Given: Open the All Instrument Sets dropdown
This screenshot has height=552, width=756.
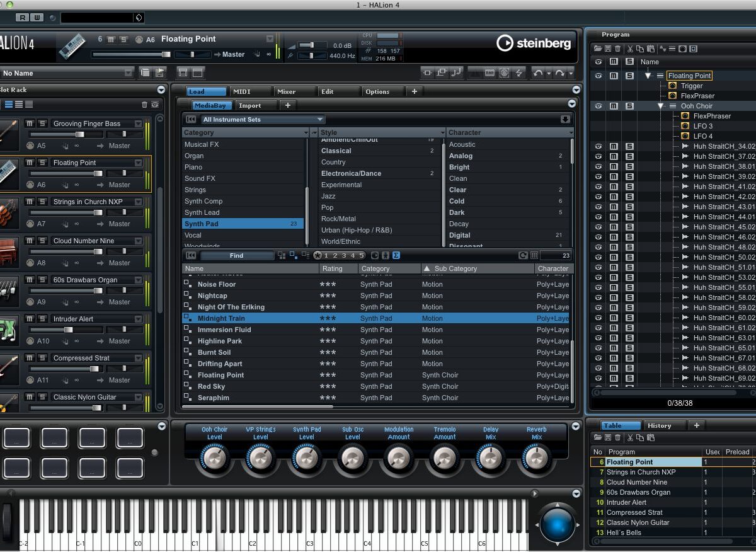Looking at the screenshot, I should click(x=262, y=119).
